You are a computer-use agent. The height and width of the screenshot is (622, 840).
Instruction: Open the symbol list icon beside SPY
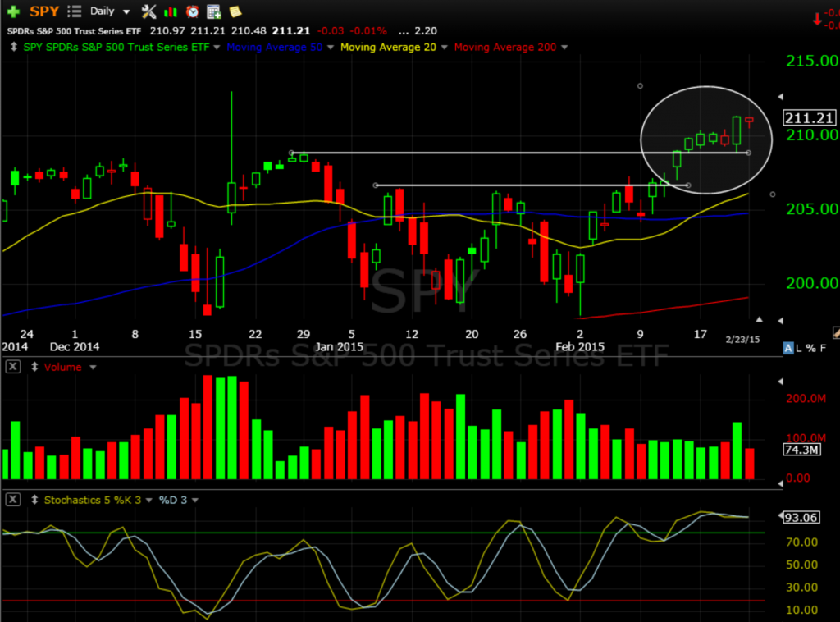tap(75, 11)
